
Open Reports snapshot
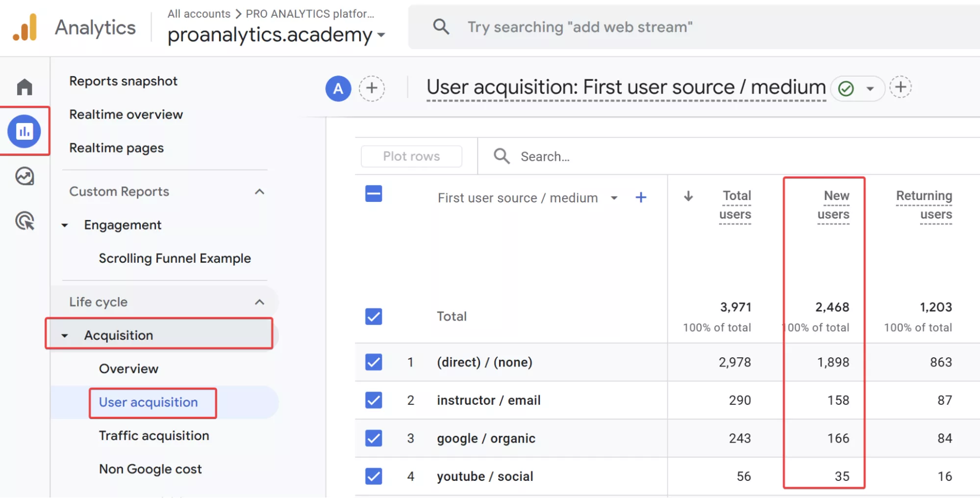point(123,81)
